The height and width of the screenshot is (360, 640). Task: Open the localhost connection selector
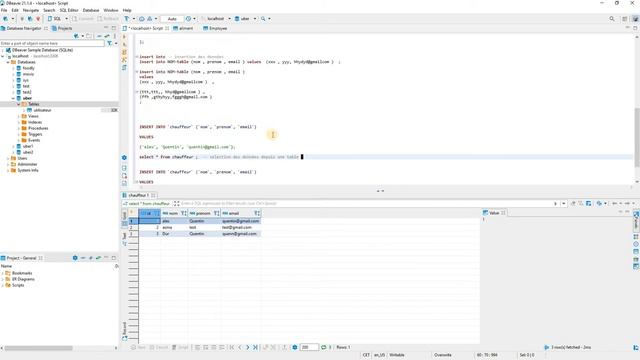[216, 19]
